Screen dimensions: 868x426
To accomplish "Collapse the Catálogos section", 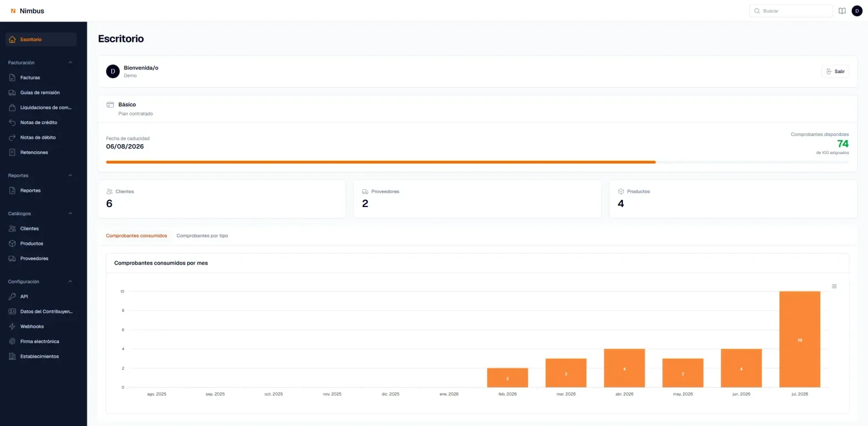I will coord(70,214).
